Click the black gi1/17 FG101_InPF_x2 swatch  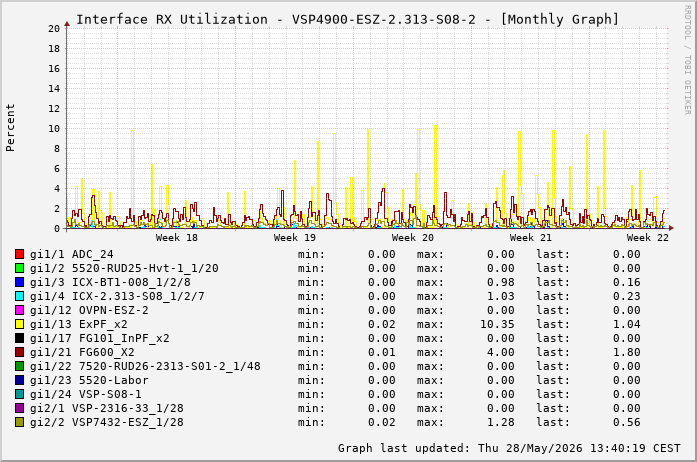[x=19, y=338]
